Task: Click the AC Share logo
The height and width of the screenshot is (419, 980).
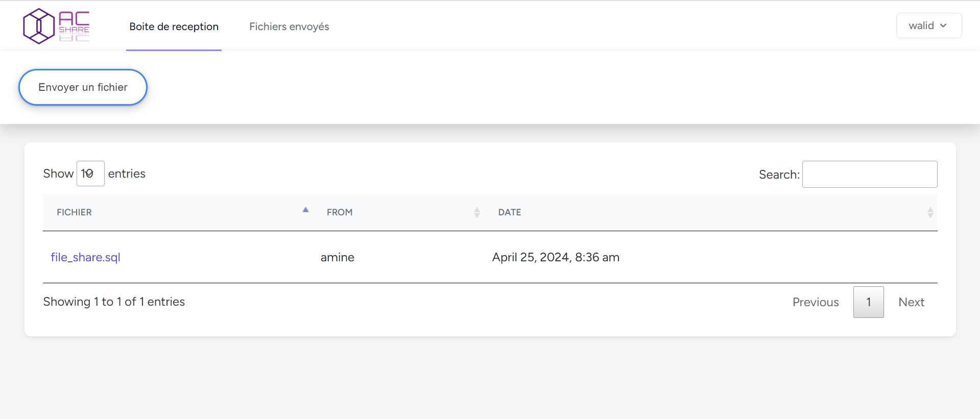Action: [56, 26]
